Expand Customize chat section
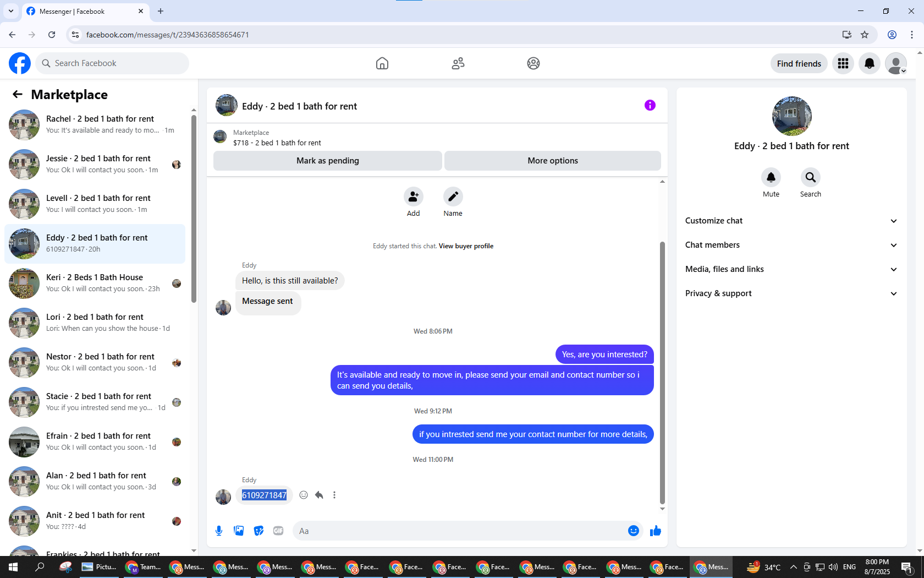Viewport: 924px width, 578px height. (x=791, y=221)
